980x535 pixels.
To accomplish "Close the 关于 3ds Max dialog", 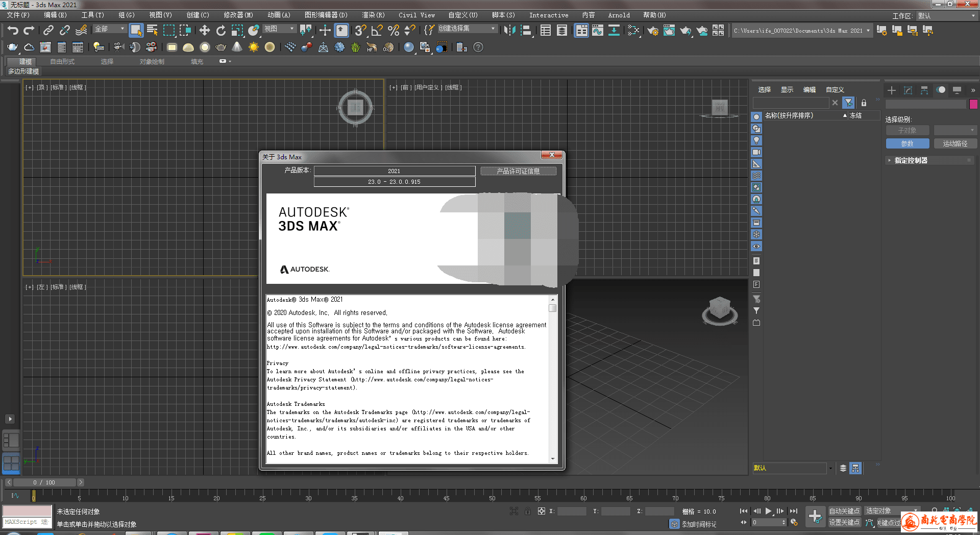I will tap(552, 155).
